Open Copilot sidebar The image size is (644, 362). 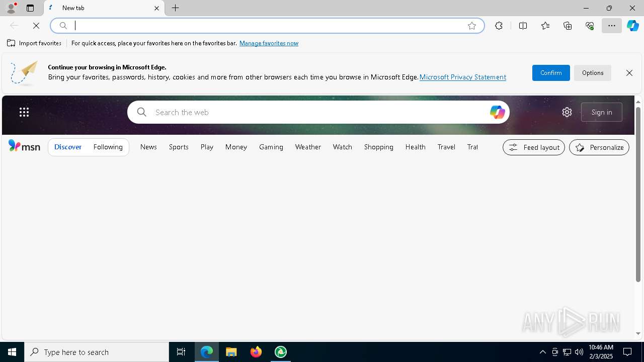click(x=633, y=26)
